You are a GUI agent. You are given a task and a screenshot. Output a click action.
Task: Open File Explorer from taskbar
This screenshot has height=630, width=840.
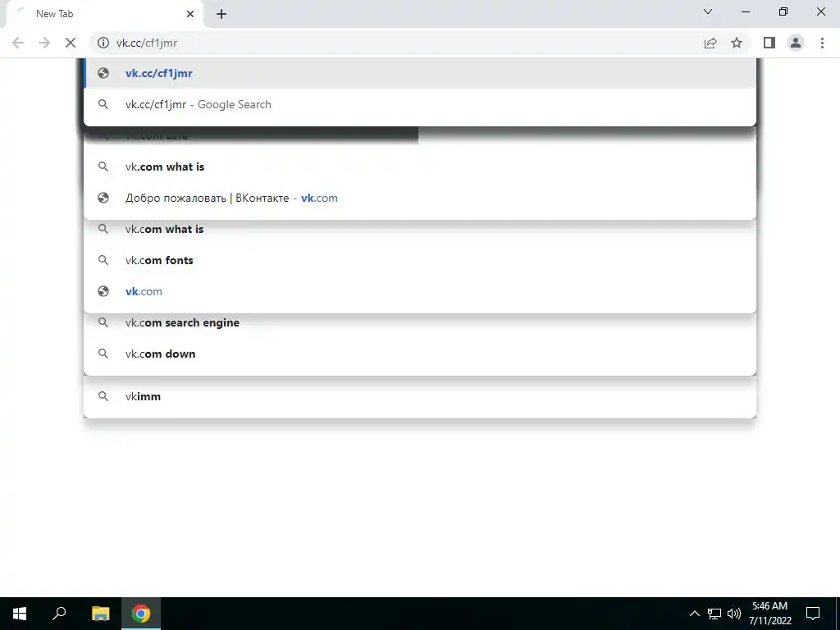click(x=101, y=614)
